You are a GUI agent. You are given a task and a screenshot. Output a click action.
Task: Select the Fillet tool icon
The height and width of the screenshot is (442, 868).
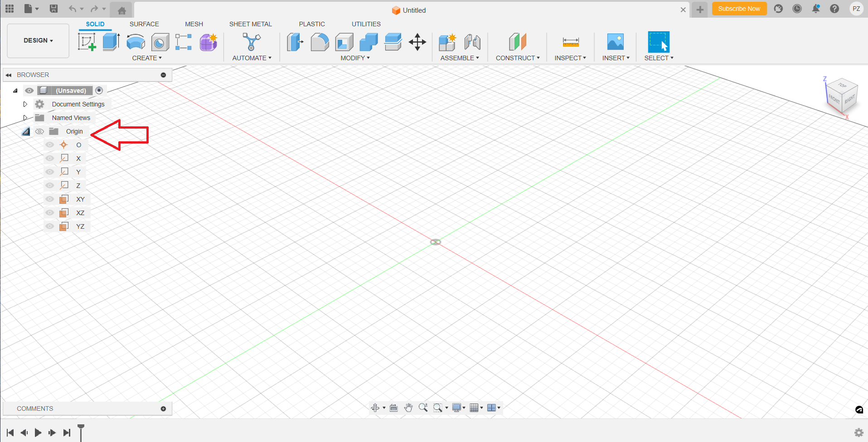click(320, 42)
